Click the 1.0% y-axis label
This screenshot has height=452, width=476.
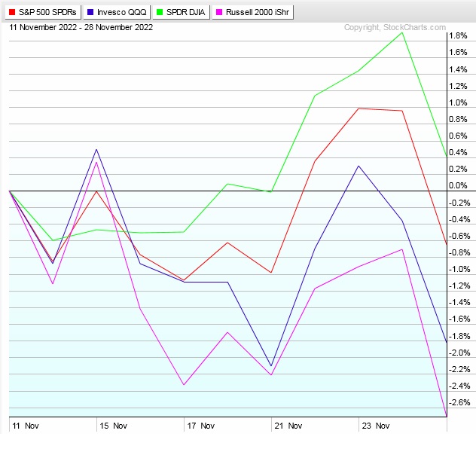458,102
